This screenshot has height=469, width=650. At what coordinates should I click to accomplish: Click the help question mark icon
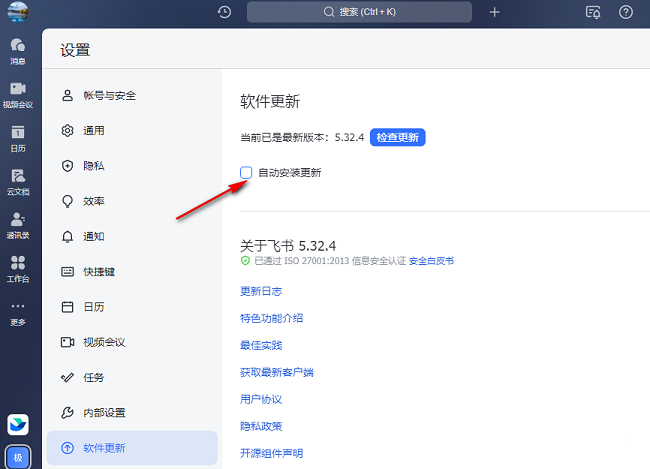pyautogui.click(x=626, y=12)
